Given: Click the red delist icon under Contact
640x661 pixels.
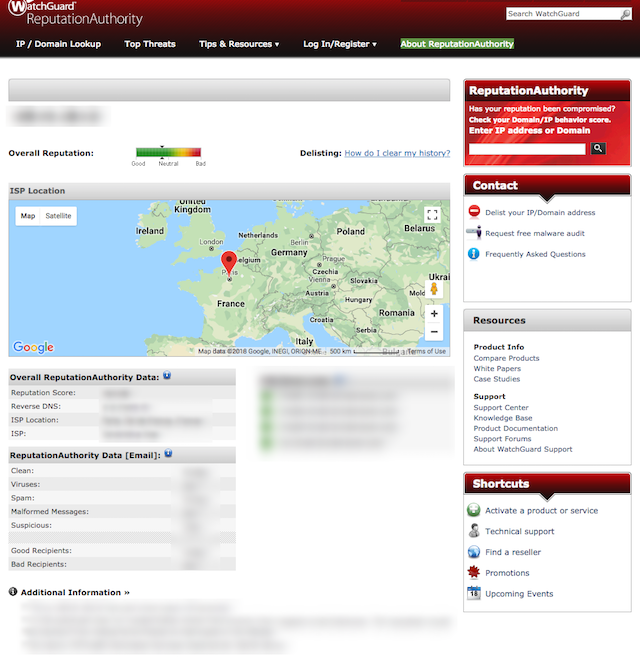Looking at the screenshot, I should [x=474, y=211].
